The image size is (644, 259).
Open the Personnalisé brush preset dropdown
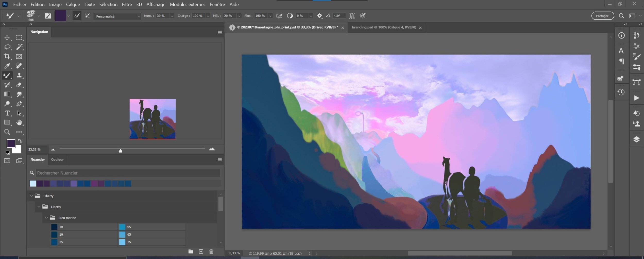point(117,16)
